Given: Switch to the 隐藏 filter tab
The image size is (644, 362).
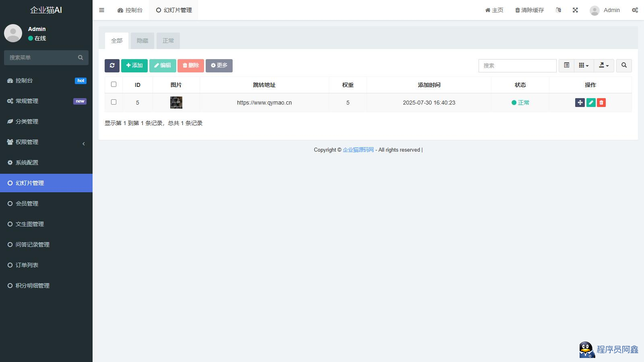Looking at the screenshot, I should tap(142, 41).
